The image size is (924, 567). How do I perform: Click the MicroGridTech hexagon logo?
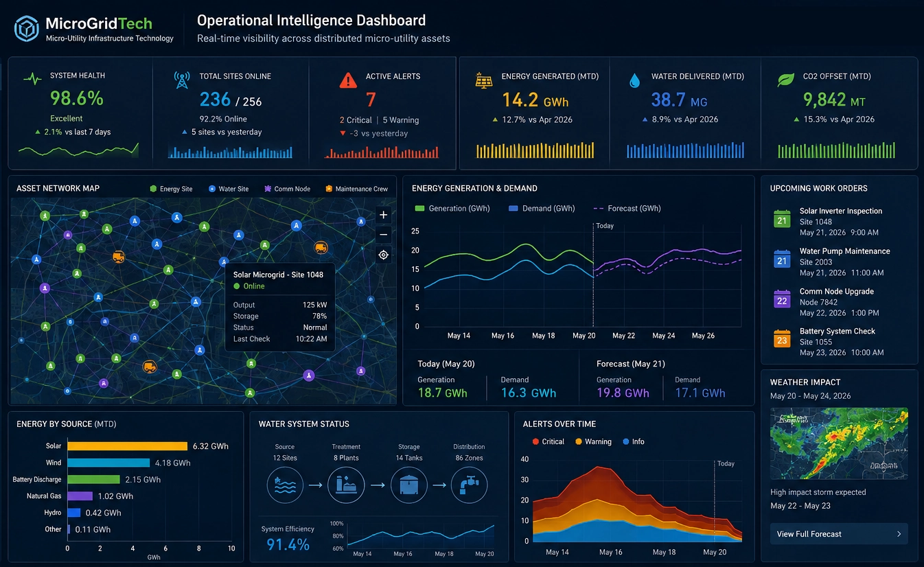pos(27,30)
